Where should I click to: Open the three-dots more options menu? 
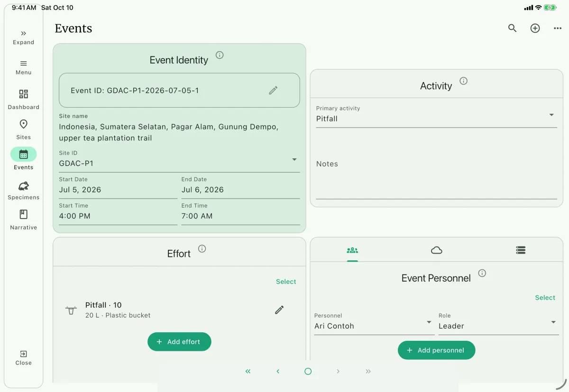[x=558, y=28]
